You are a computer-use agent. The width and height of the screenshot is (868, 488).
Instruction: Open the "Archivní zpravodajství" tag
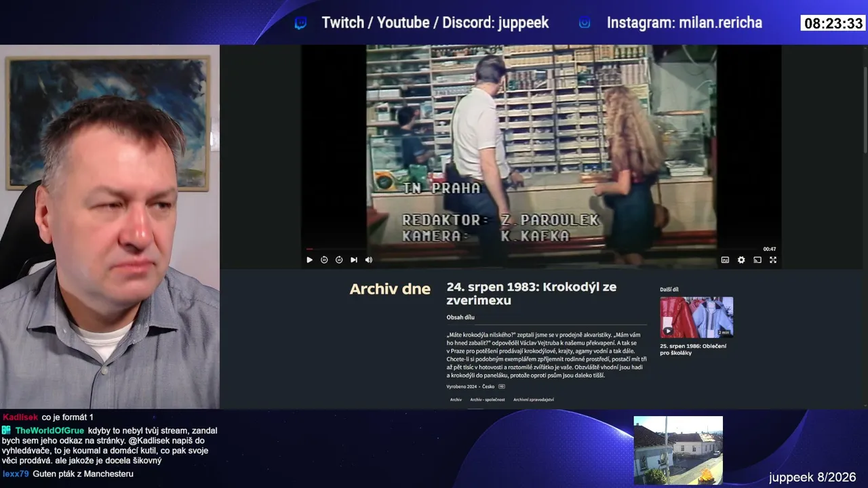[x=534, y=400]
